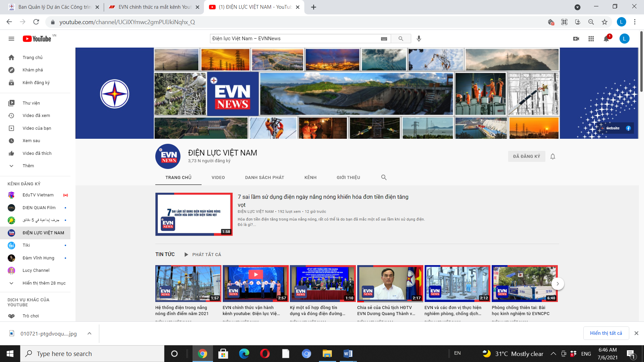Open new tab with plus button

tap(314, 7)
